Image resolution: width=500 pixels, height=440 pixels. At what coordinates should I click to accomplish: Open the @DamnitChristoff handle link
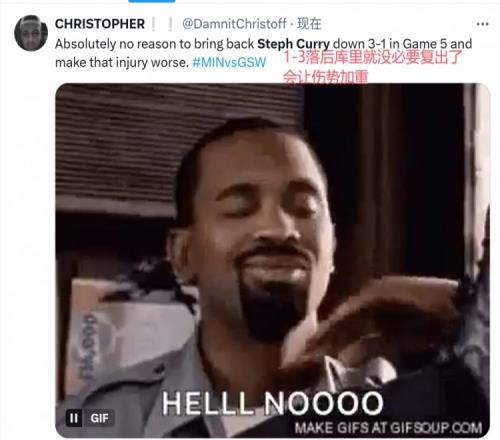click(x=234, y=24)
